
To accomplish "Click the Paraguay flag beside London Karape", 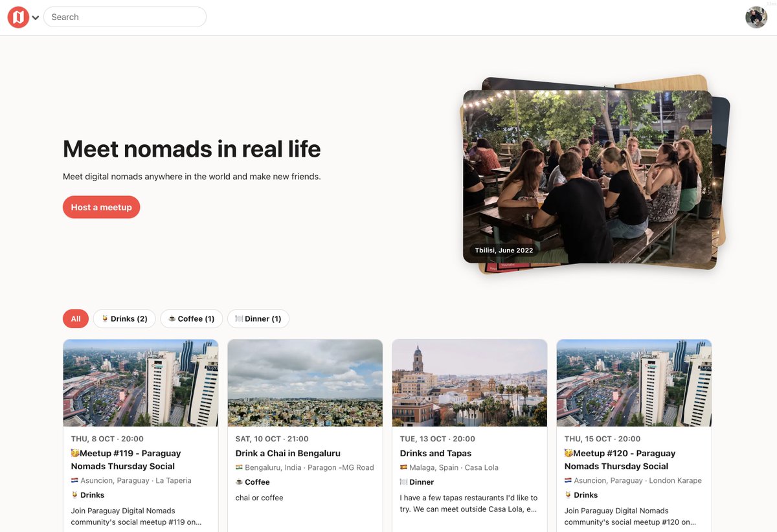I will tap(568, 480).
